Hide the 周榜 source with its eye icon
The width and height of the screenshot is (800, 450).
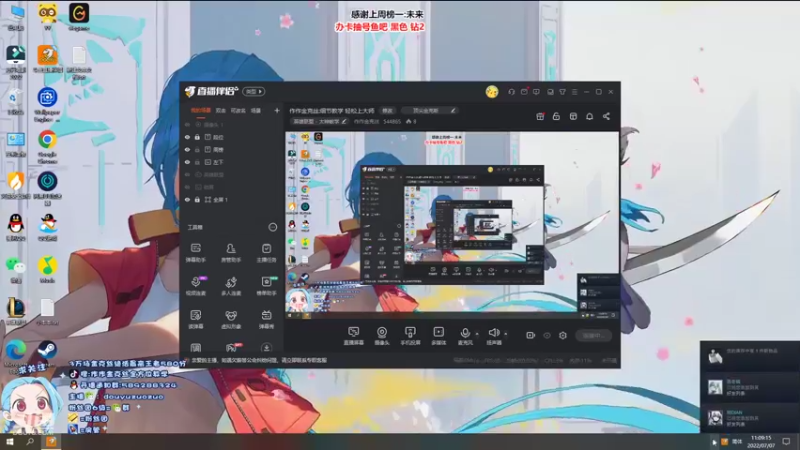click(x=187, y=149)
